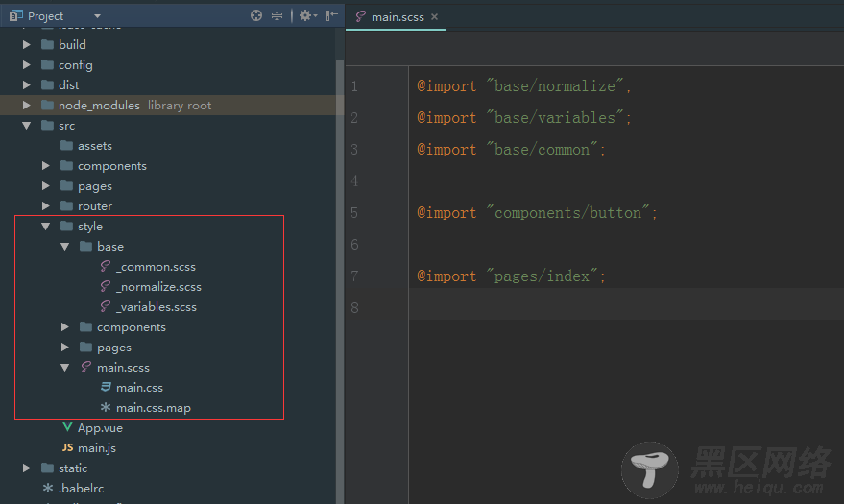
Task: Click the Sass icon on the main.scss tab
Action: 360,16
